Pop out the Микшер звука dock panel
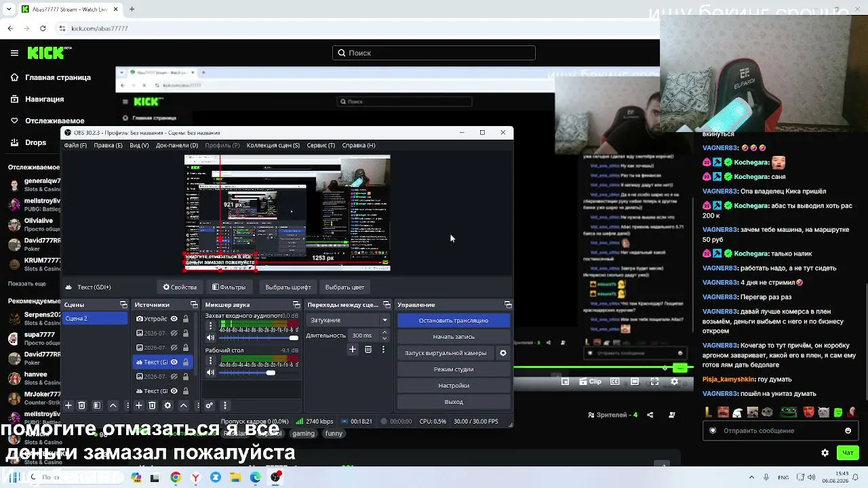This screenshot has height=488, width=868. 296,305
